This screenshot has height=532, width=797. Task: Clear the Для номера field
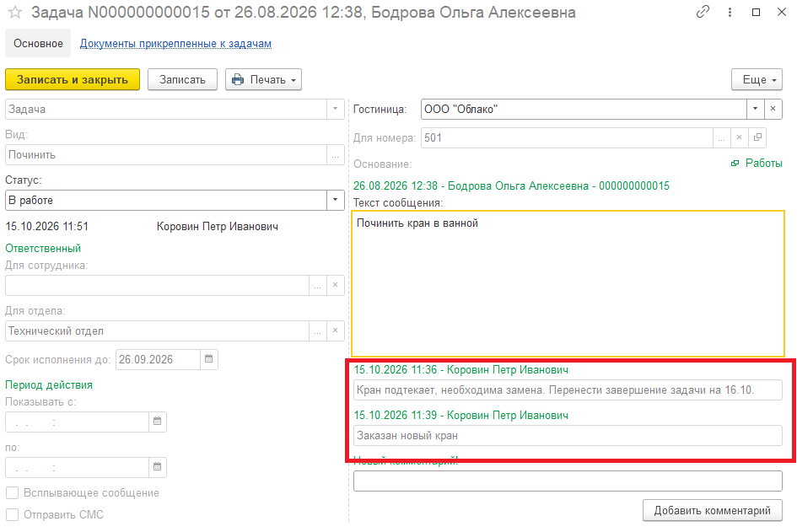(x=739, y=137)
